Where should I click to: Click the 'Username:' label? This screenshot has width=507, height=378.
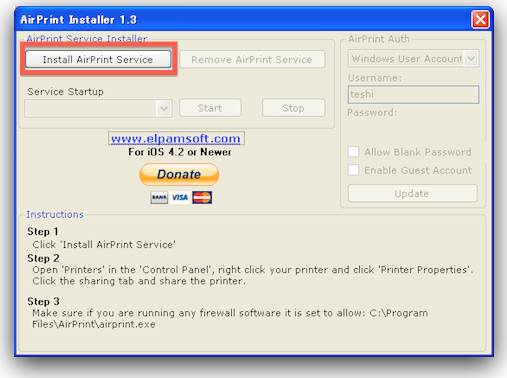click(x=375, y=78)
